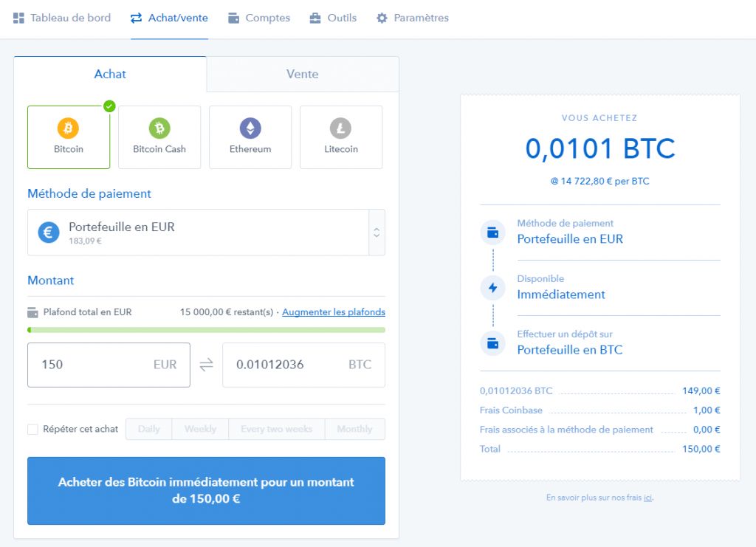Image resolution: width=756 pixels, height=547 pixels.
Task: Click the green Bitcoin Cash coin icon
Action: click(x=159, y=128)
